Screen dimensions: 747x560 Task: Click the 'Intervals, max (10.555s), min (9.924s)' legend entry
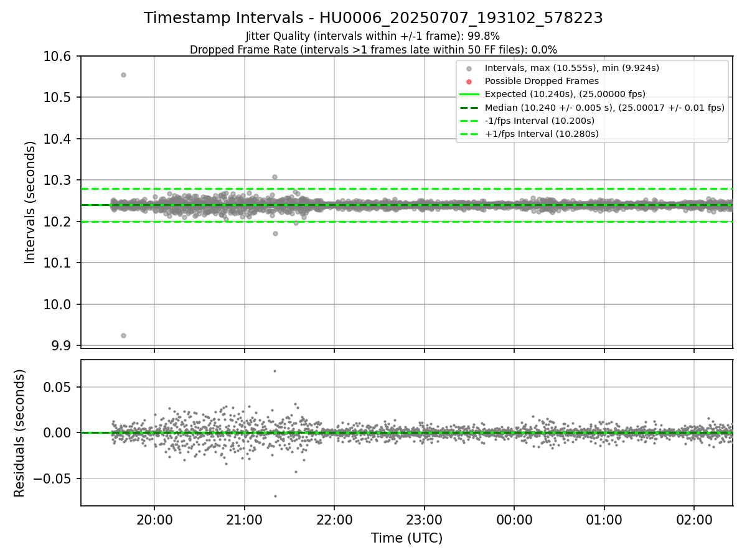point(571,68)
